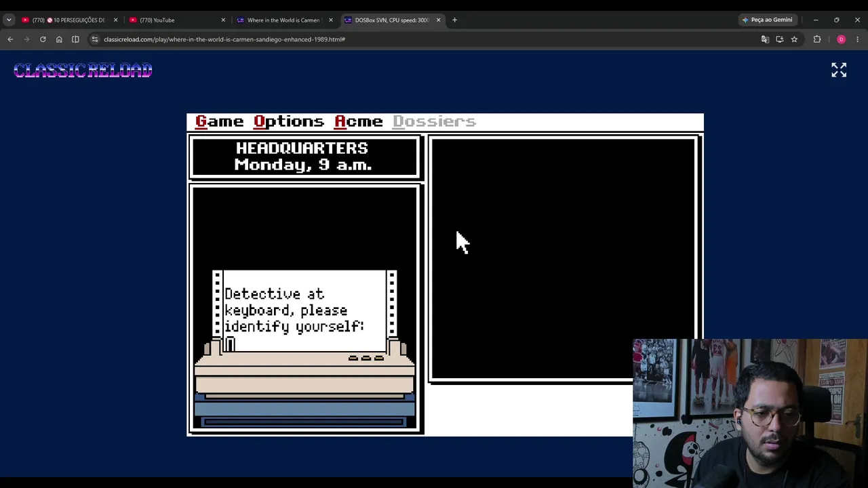868x488 pixels.
Task: Click the classicreload.com address bar URL
Action: coord(224,39)
